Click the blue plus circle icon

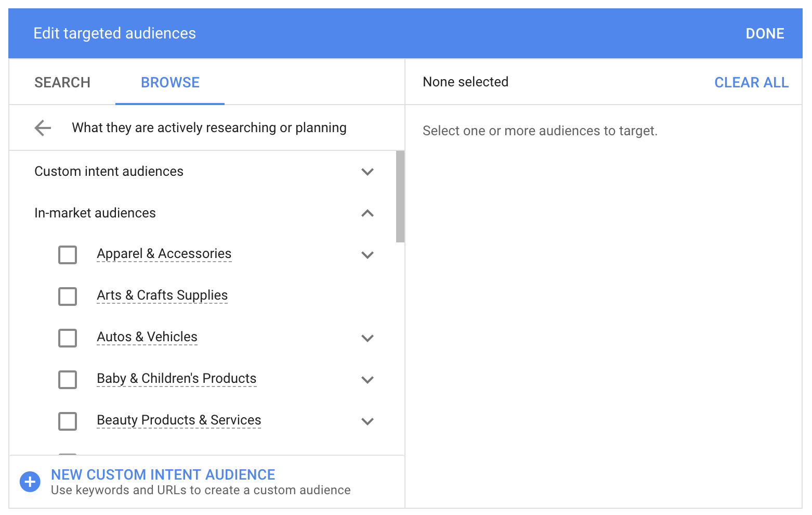[30, 482]
